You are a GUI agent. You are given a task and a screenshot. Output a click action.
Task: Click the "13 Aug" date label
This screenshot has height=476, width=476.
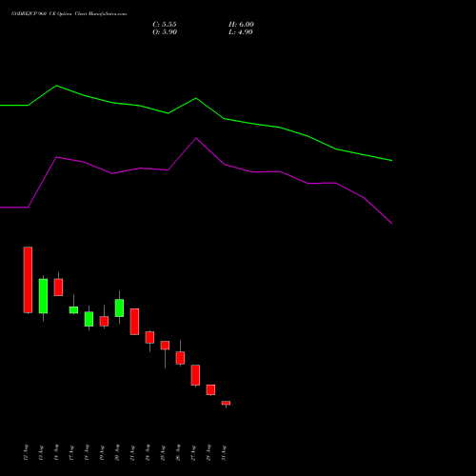click(x=41, y=452)
